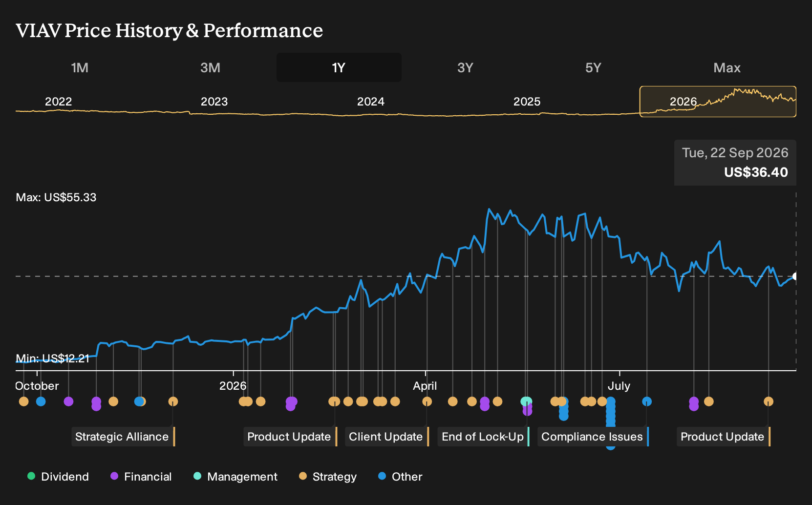Open the End of Lock-Up event label

484,437
